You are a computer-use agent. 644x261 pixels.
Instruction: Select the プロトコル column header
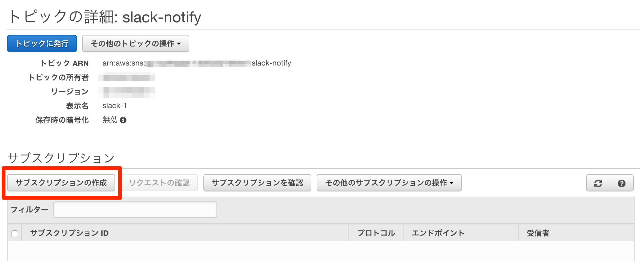click(376, 233)
